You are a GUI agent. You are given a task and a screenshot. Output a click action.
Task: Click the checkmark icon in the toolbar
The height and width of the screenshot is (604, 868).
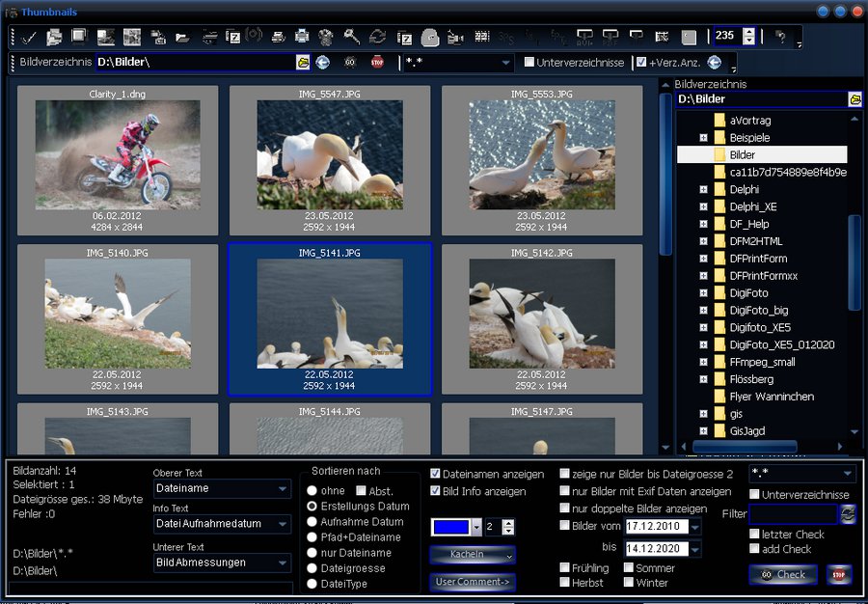(29, 38)
